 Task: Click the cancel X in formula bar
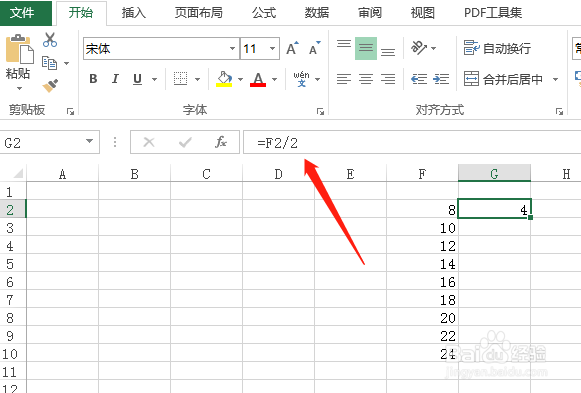pos(149,142)
